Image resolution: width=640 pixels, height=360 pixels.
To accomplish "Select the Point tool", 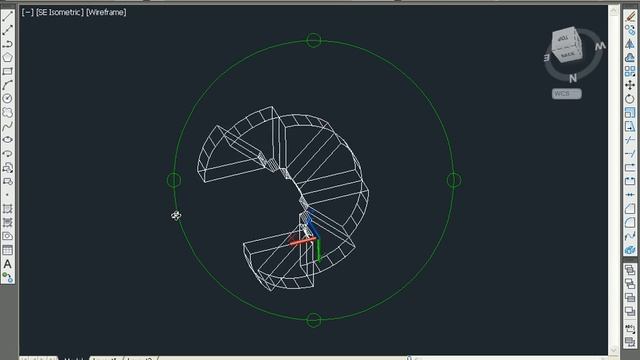I will pyautogui.click(x=7, y=195).
